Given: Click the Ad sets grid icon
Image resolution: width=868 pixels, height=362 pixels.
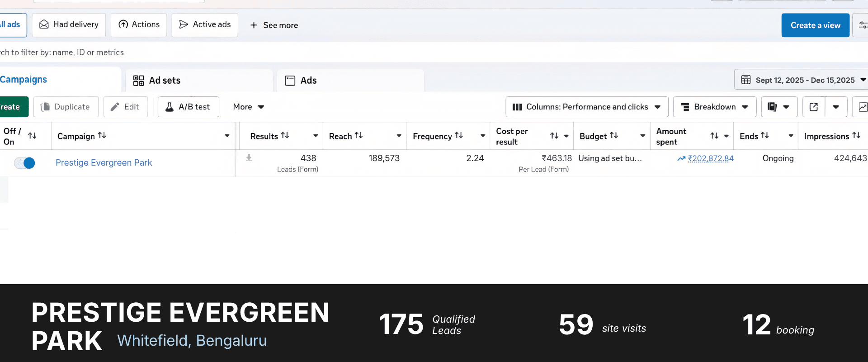Looking at the screenshot, I should (x=138, y=81).
